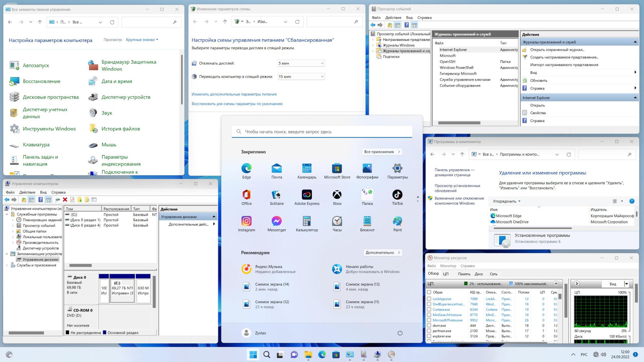The width and height of the screenshot is (644, 362).
Task: Click restore default plan settings link
Action: (x=237, y=104)
